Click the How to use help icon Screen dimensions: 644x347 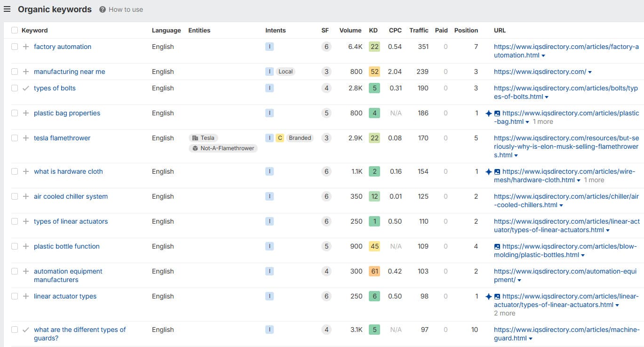pyautogui.click(x=103, y=9)
